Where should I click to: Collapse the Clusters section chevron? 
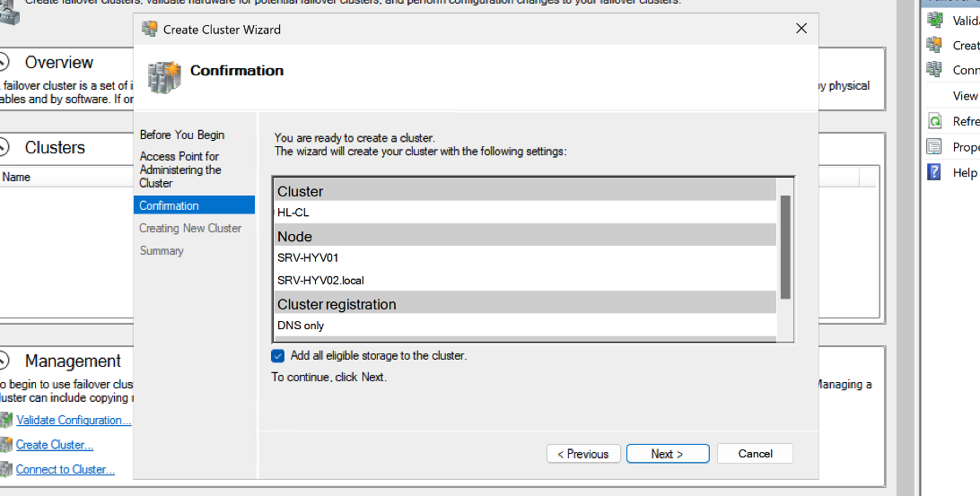(4, 148)
